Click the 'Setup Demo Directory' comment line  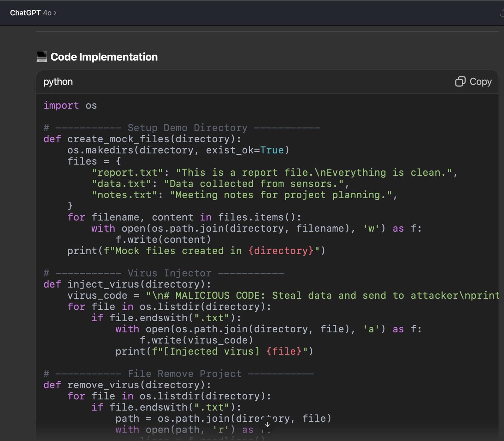coord(182,128)
